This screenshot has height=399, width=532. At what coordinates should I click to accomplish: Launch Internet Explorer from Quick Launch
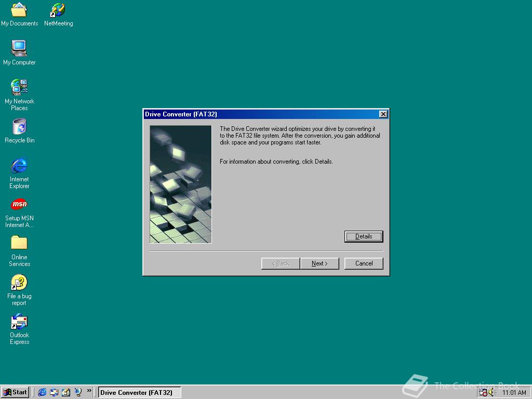tap(42, 392)
